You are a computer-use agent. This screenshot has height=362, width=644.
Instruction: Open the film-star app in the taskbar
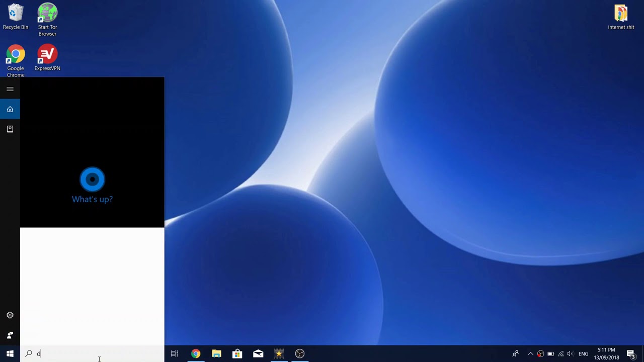pyautogui.click(x=279, y=353)
